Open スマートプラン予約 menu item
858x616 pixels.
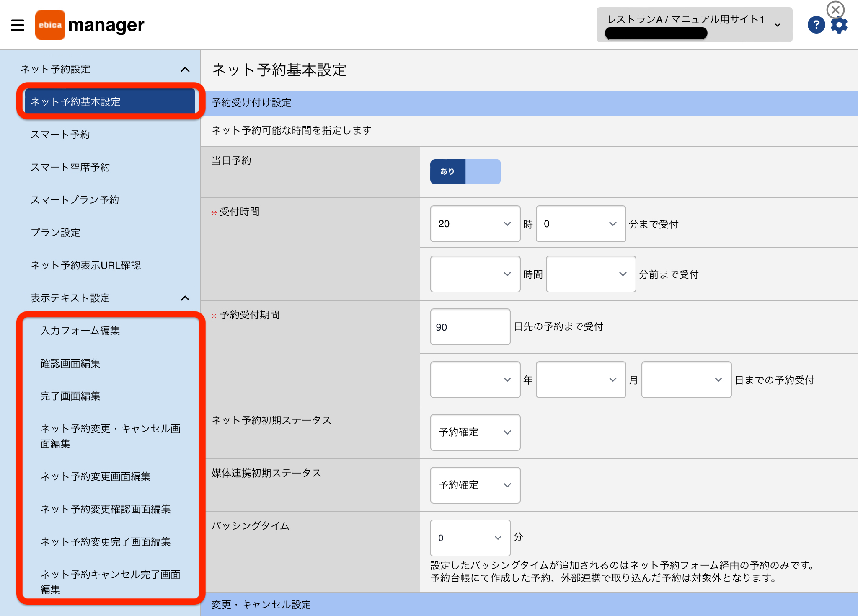coord(75,200)
